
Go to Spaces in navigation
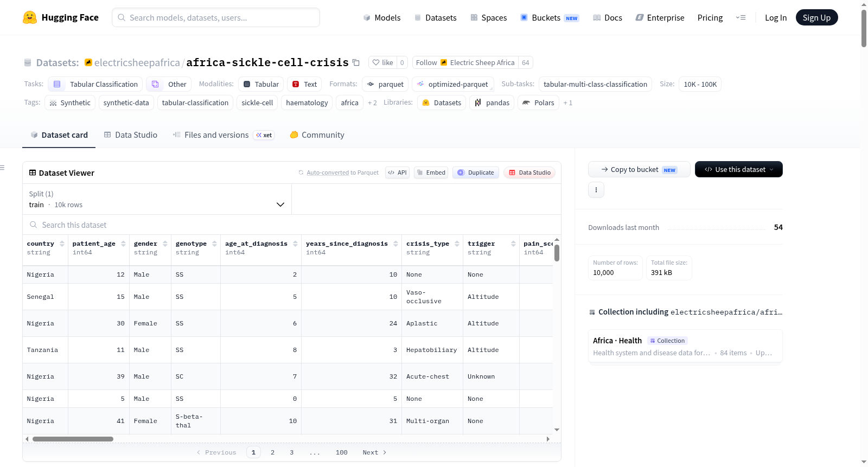(x=489, y=17)
